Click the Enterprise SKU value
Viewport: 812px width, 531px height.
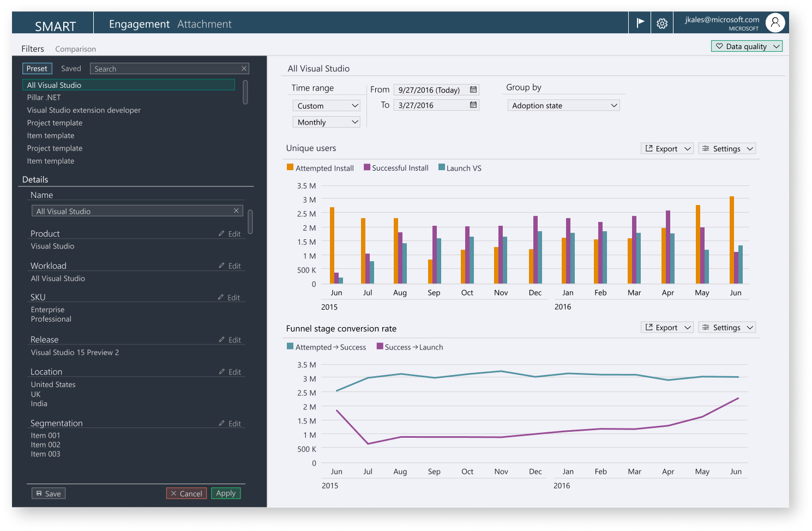point(47,310)
